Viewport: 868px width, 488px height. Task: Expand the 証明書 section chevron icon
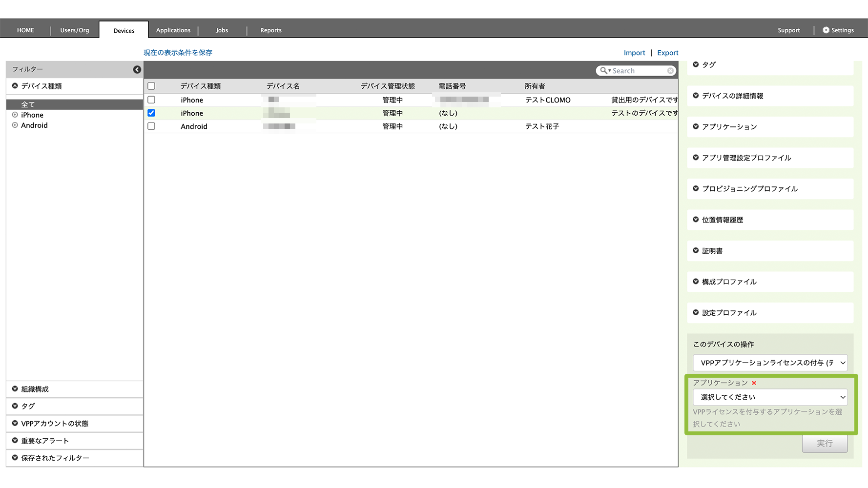(x=696, y=251)
